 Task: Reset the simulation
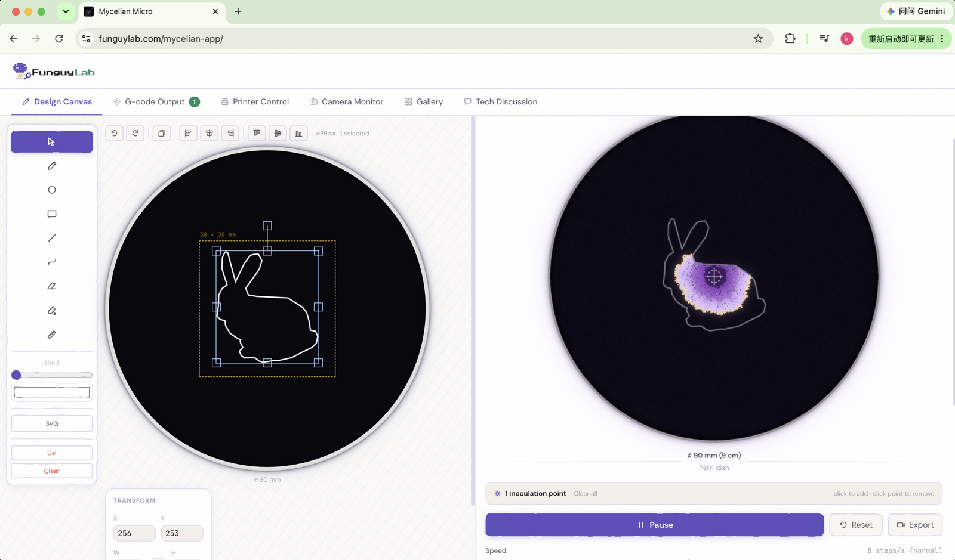click(856, 525)
